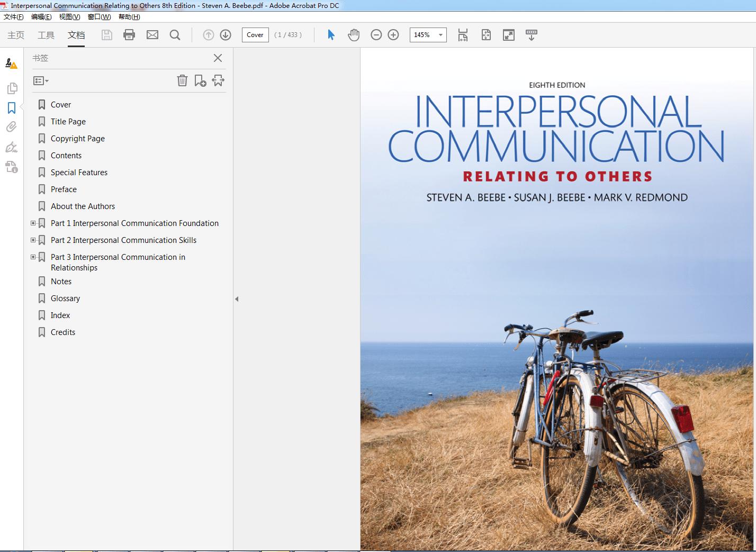Expand Part 2 Interpersonal Communication Skills

(x=33, y=240)
